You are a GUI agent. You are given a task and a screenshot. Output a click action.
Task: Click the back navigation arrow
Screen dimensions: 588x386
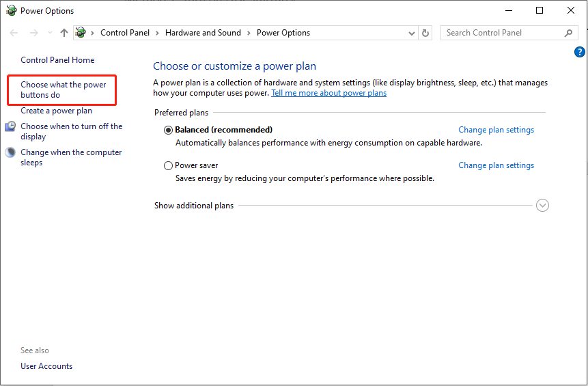pos(14,33)
